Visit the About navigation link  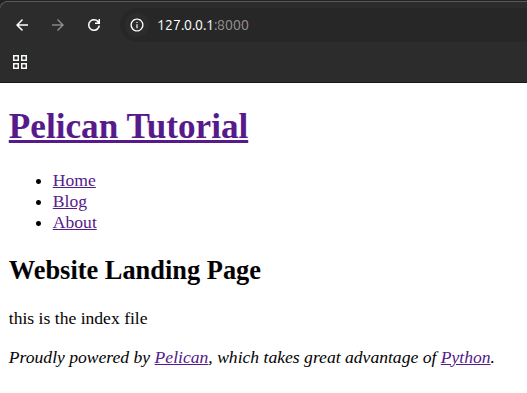pos(75,223)
